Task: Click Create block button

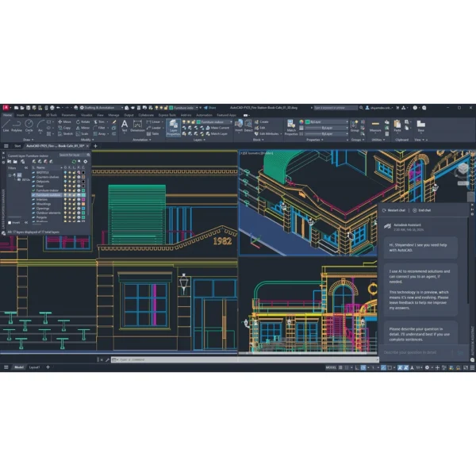Action: [x=261, y=121]
